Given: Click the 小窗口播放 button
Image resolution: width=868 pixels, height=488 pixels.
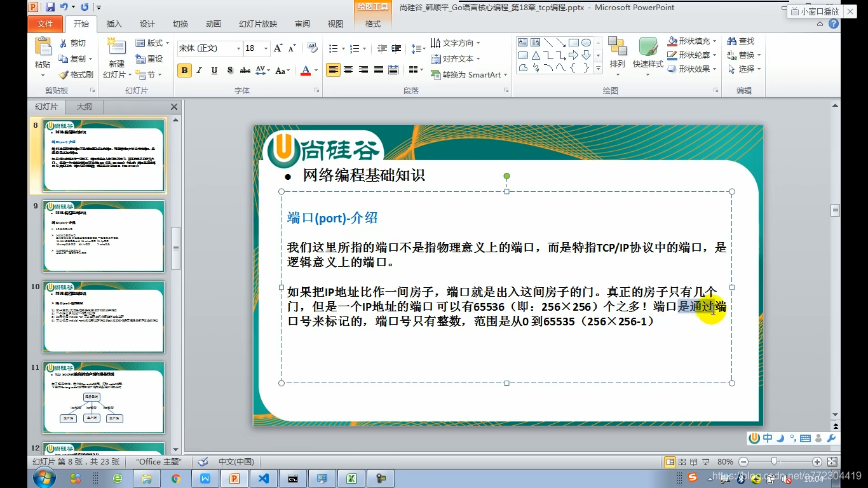Looking at the screenshot, I should click(815, 11).
